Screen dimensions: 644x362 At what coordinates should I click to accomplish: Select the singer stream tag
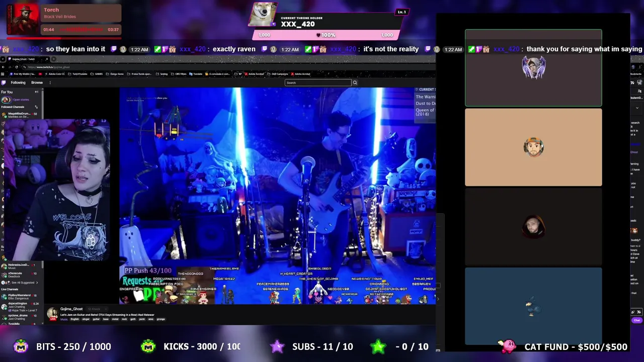pos(86,319)
